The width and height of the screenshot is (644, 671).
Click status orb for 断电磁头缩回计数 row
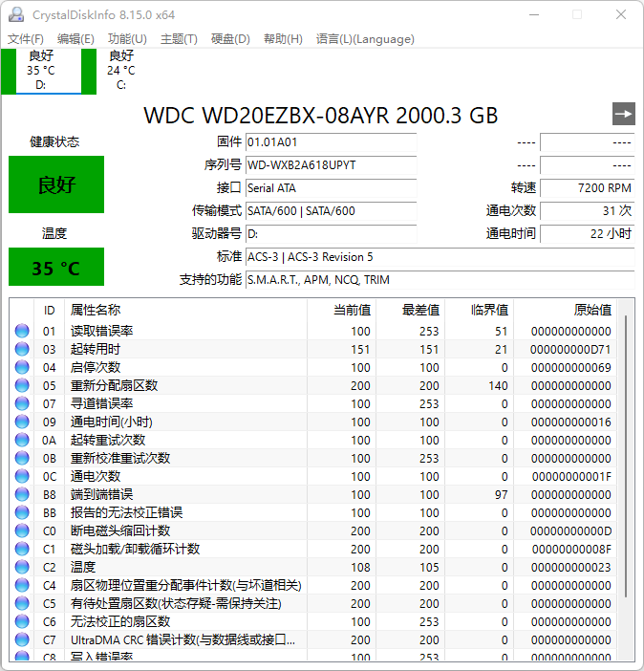[22, 531]
